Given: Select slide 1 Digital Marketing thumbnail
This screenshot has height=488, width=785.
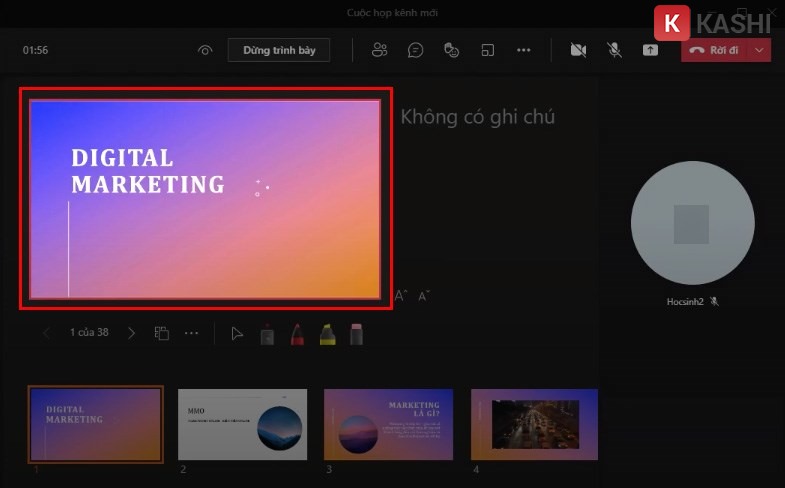Looking at the screenshot, I should tap(96, 424).
